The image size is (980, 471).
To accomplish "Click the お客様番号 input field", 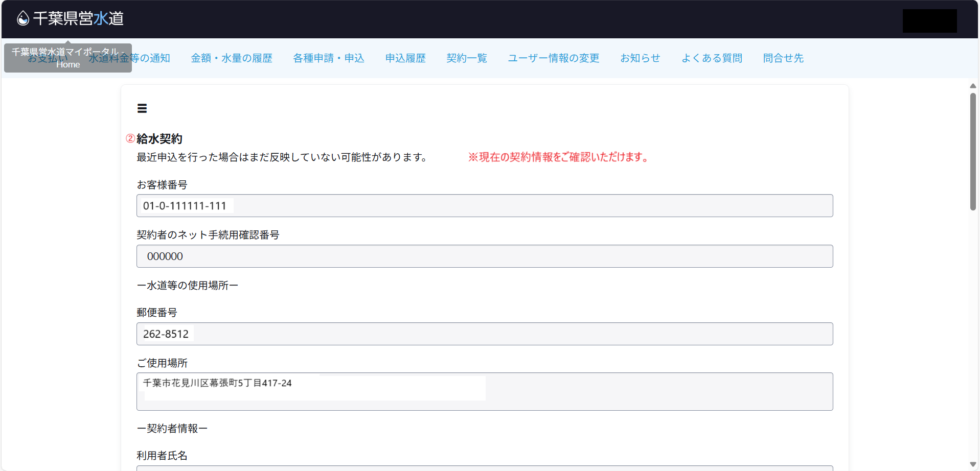I will click(x=484, y=206).
